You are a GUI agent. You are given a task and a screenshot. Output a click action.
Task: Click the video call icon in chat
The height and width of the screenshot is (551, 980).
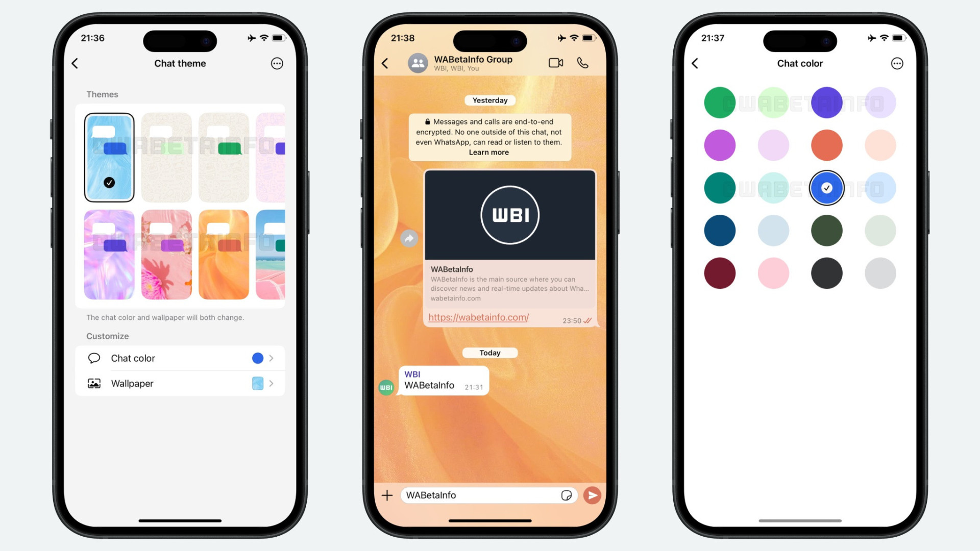pyautogui.click(x=555, y=63)
